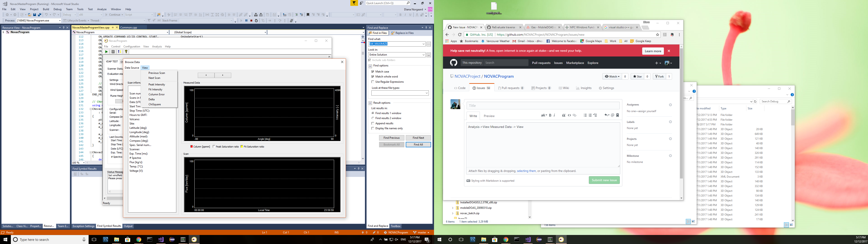Click the insert code icon
The width and height of the screenshot is (868, 244).
click(569, 115)
